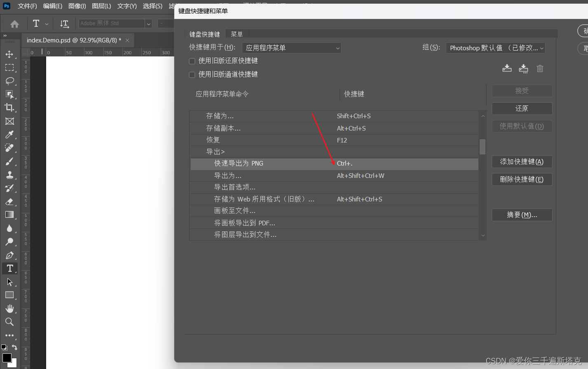Select the Hand tool
The image size is (588, 369).
click(9, 308)
